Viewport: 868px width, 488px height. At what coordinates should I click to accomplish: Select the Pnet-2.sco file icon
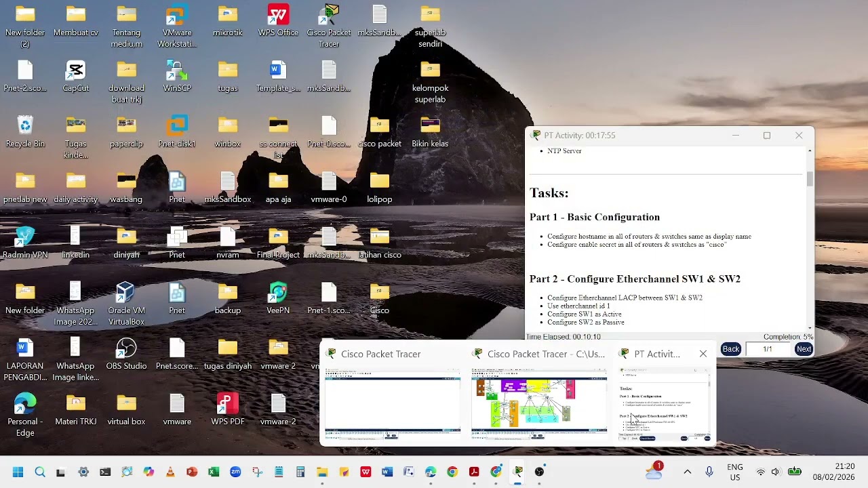25,76
